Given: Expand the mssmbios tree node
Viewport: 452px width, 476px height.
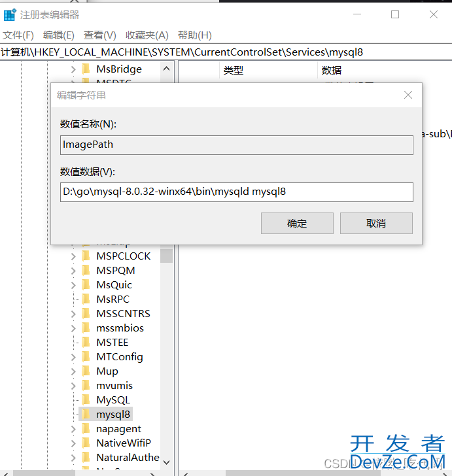Looking at the screenshot, I should pyautogui.click(x=73, y=328).
